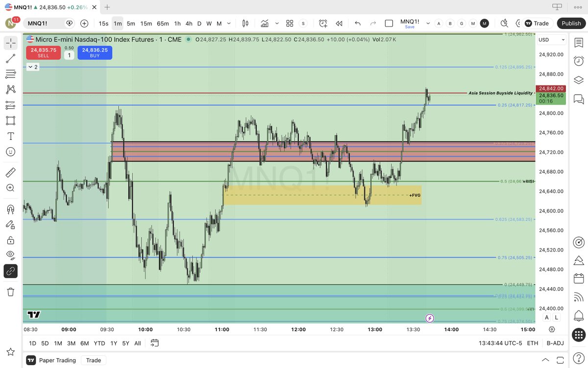
Task: Expand the MNQ1! layout save dropdown
Action: coord(428,23)
